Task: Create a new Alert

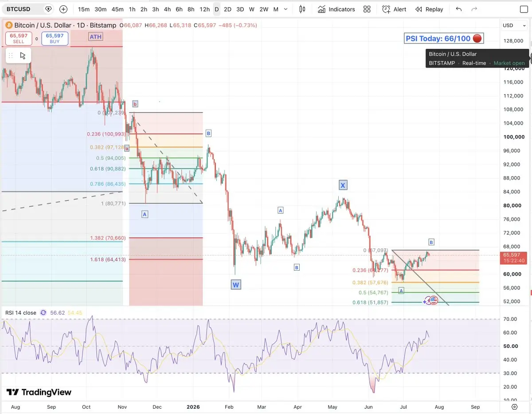Action: coord(394,9)
